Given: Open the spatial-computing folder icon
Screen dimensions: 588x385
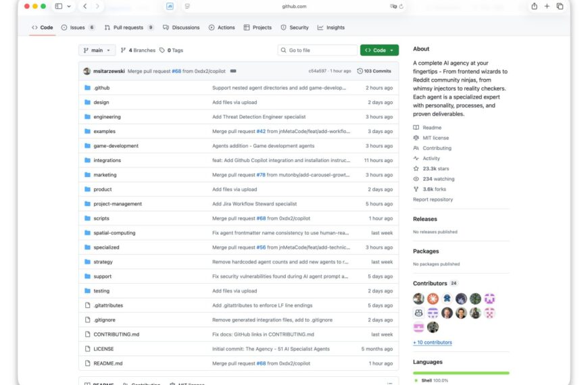Looking at the screenshot, I should (87, 233).
